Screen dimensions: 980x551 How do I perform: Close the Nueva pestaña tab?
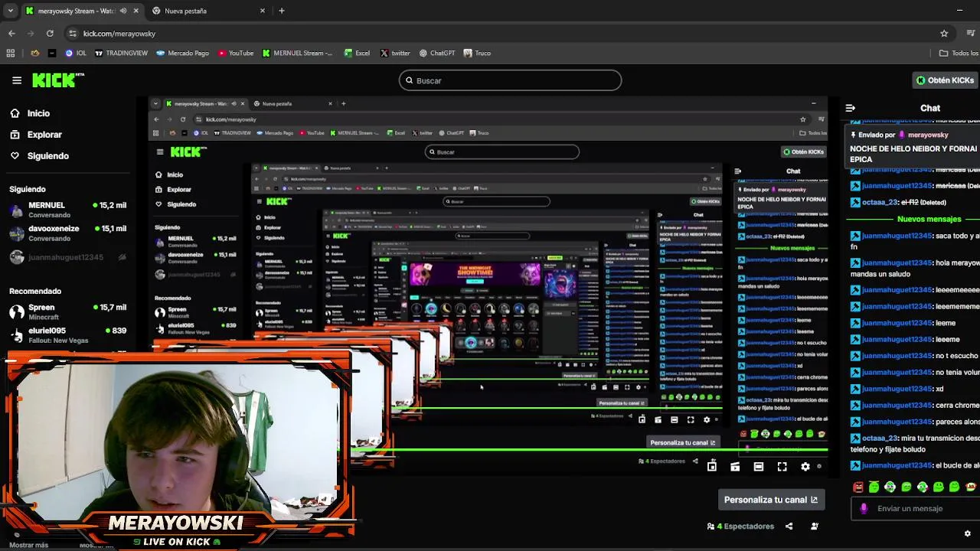pos(263,11)
